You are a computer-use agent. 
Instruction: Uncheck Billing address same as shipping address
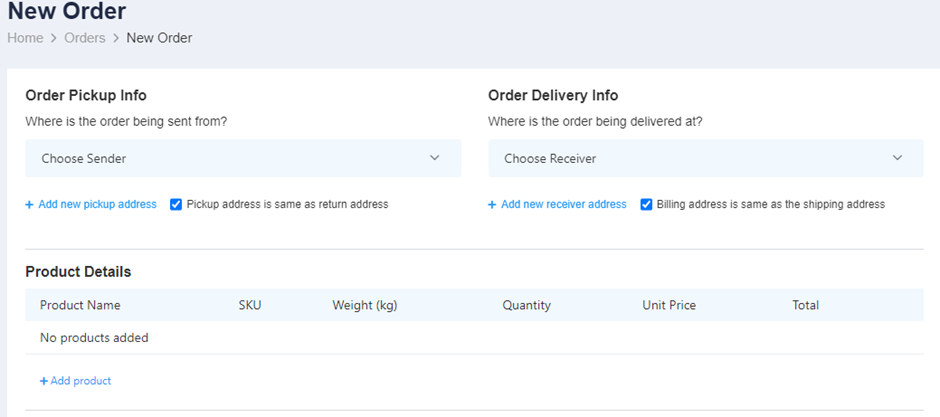[x=646, y=205]
